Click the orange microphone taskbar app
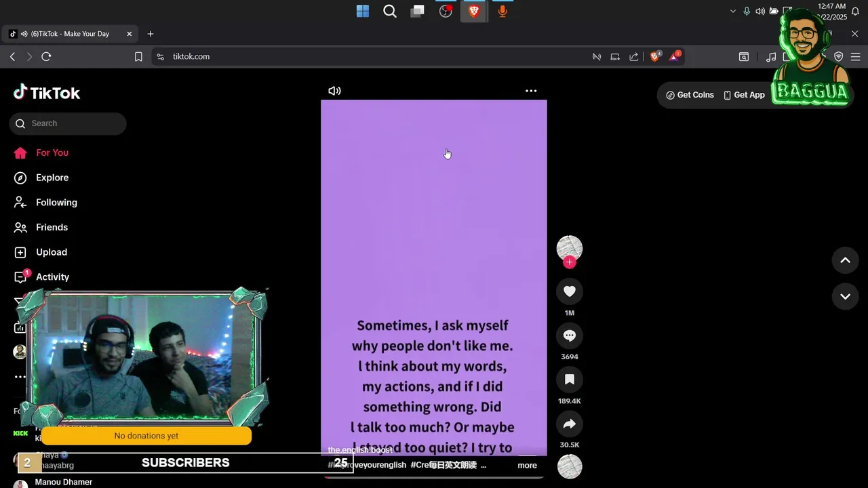The image size is (868, 488). pos(502,11)
